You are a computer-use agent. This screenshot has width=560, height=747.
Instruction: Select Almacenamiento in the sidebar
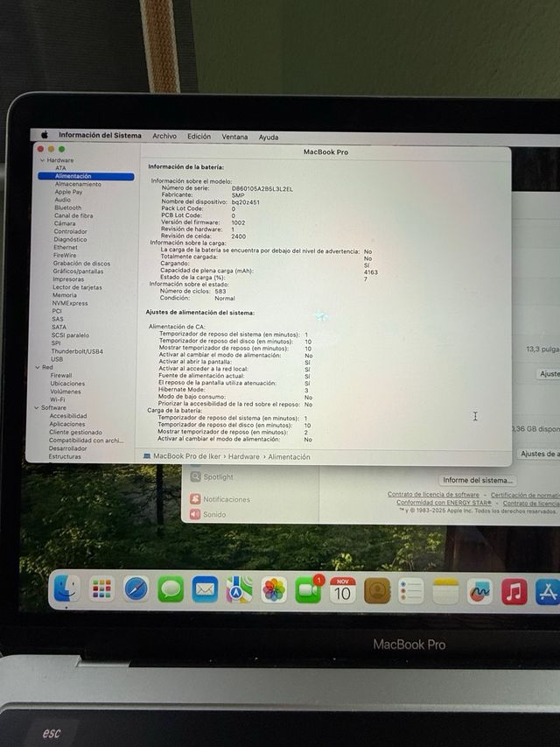[x=78, y=184]
